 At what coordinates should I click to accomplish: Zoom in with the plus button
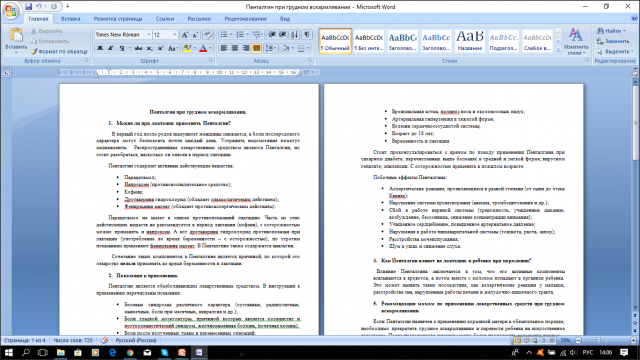tap(633, 340)
